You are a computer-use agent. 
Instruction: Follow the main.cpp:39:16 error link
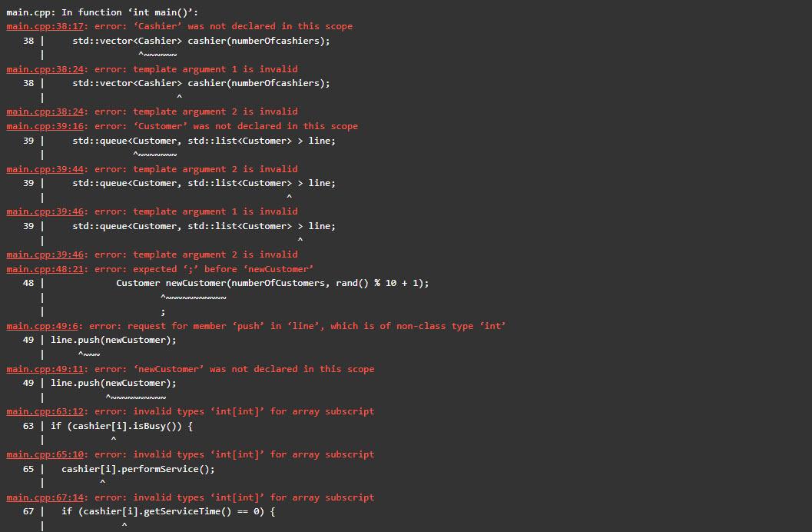tap(45, 126)
